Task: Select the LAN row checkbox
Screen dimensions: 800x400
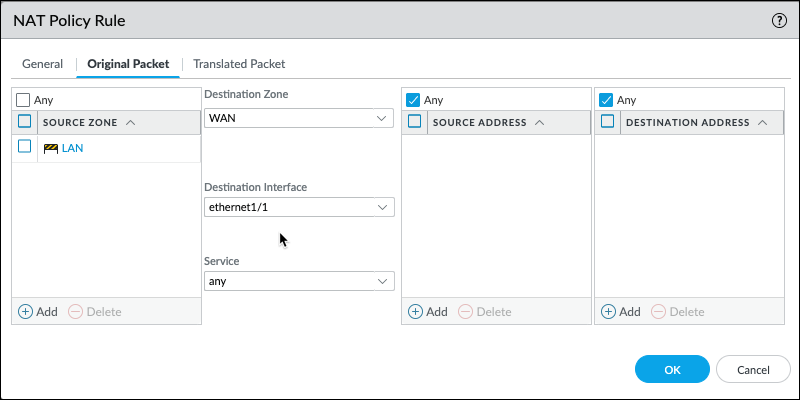Action: (x=25, y=147)
